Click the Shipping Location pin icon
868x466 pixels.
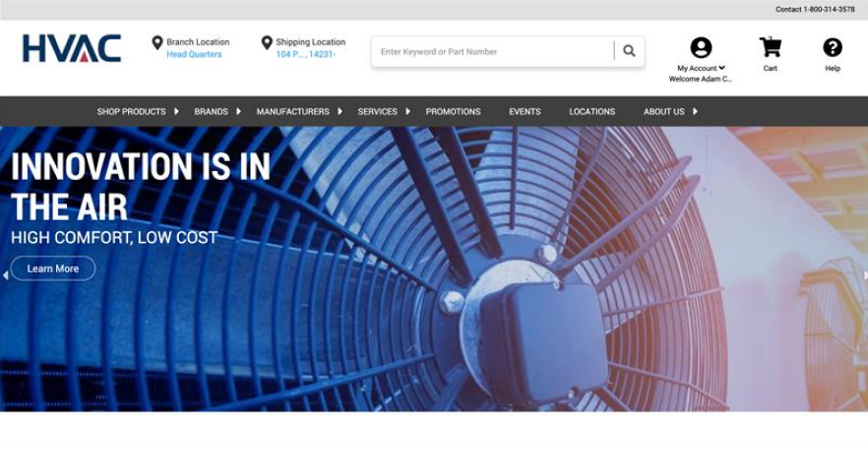(x=267, y=42)
